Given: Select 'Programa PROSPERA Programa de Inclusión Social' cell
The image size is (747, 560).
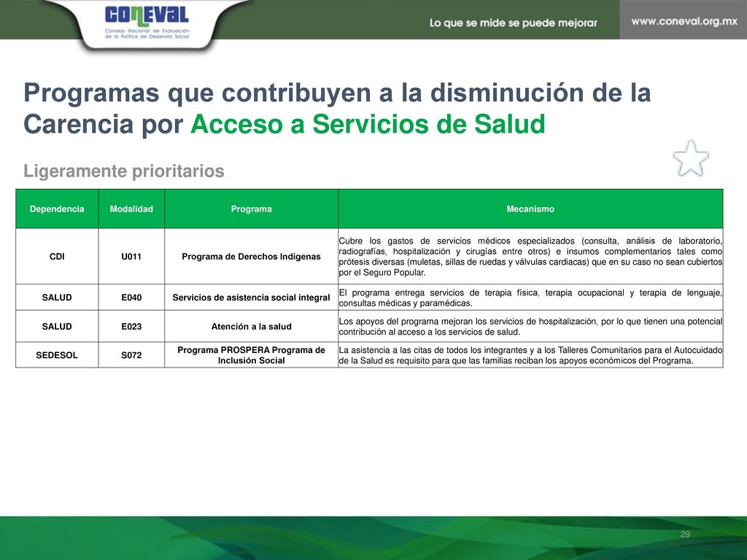Looking at the screenshot, I should coord(251,355).
